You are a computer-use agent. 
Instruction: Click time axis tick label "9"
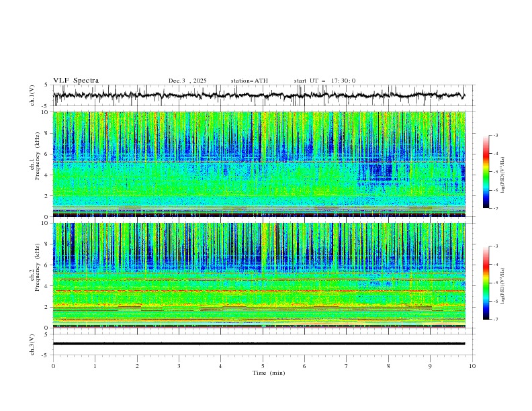[430, 366]
